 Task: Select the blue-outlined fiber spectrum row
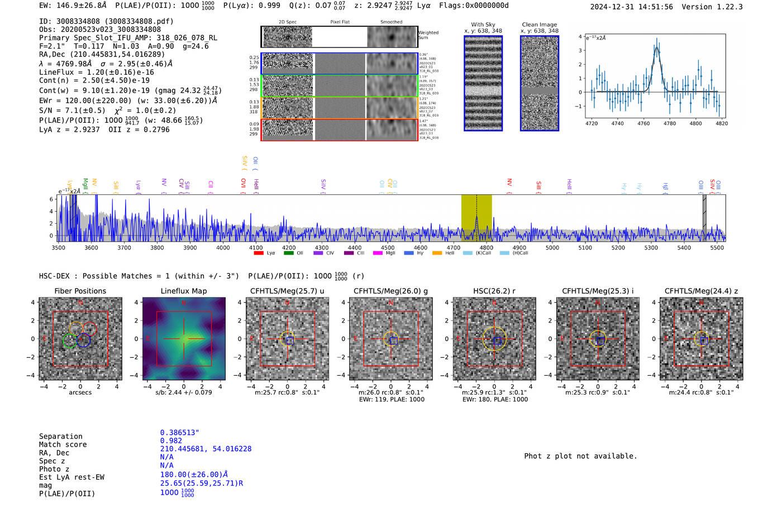pos(339,64)
